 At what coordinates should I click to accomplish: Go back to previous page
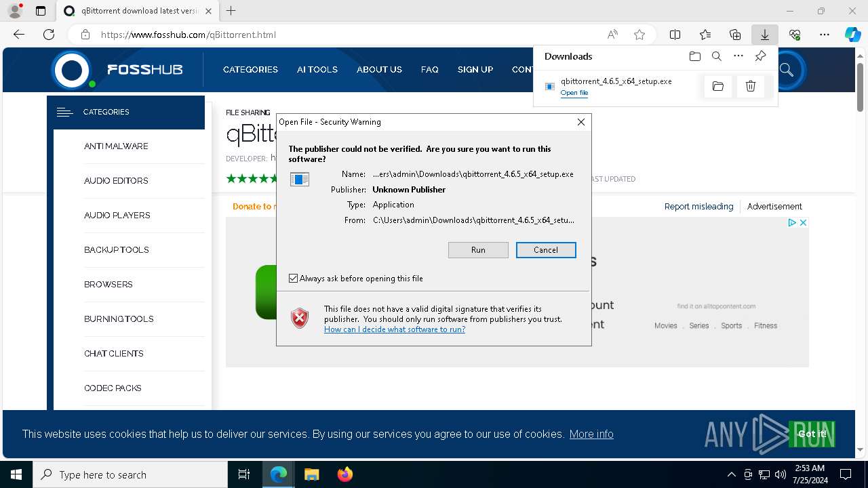[x=19, y=35]
